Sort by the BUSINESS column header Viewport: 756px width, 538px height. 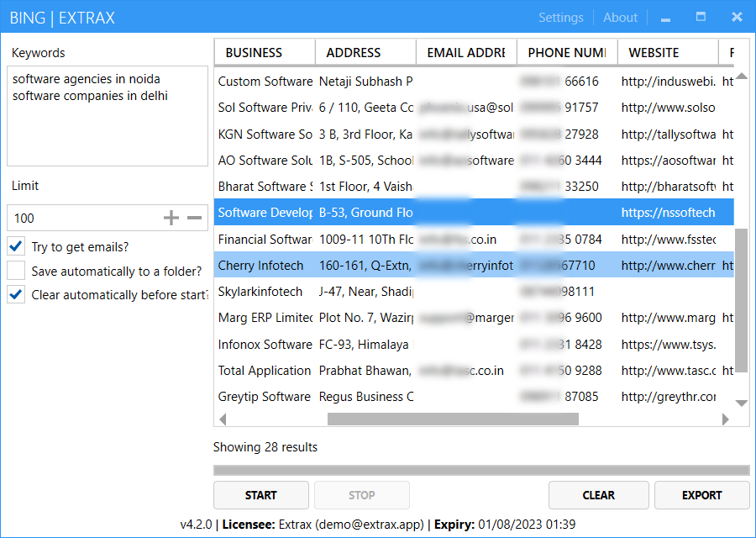pyautogui.click(x=265, y=52)
